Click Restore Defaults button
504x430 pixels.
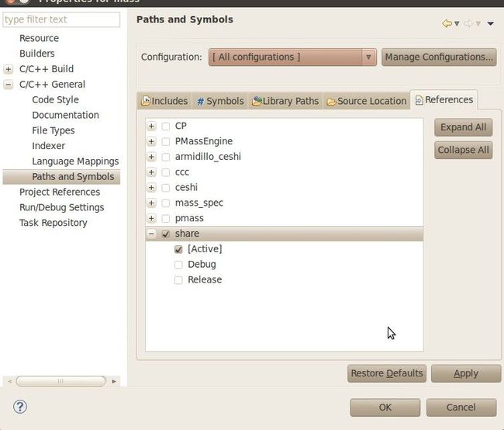(387, 373)
